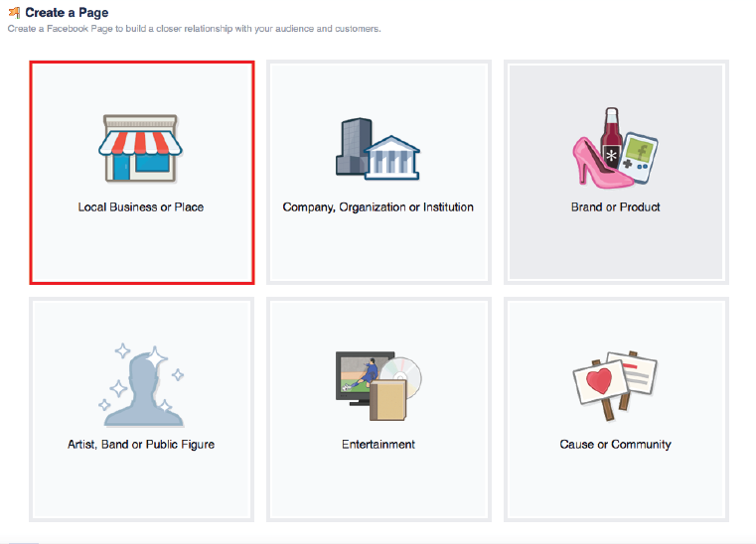Click the office skyscraper building icon
Viewport: 756px width, 544px height.
click(353, 147)
